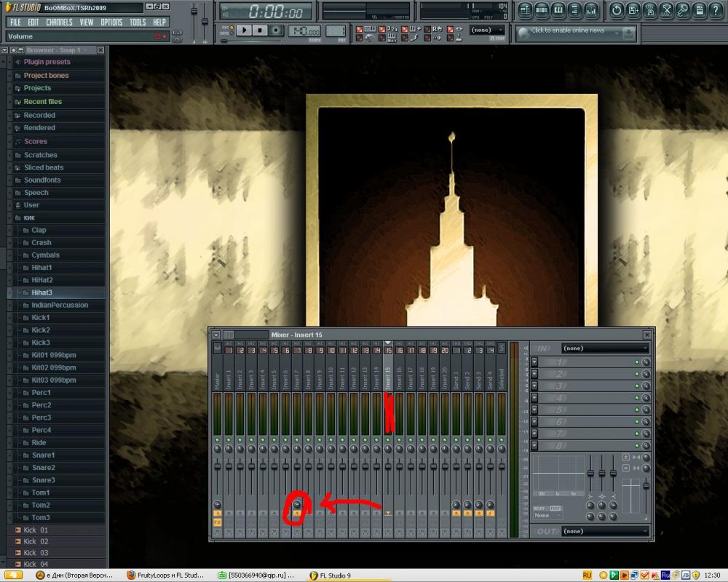Click the RU language indicator in system tray
The image size is (728, 582).
pyautogui.click(x=587, y=575)
